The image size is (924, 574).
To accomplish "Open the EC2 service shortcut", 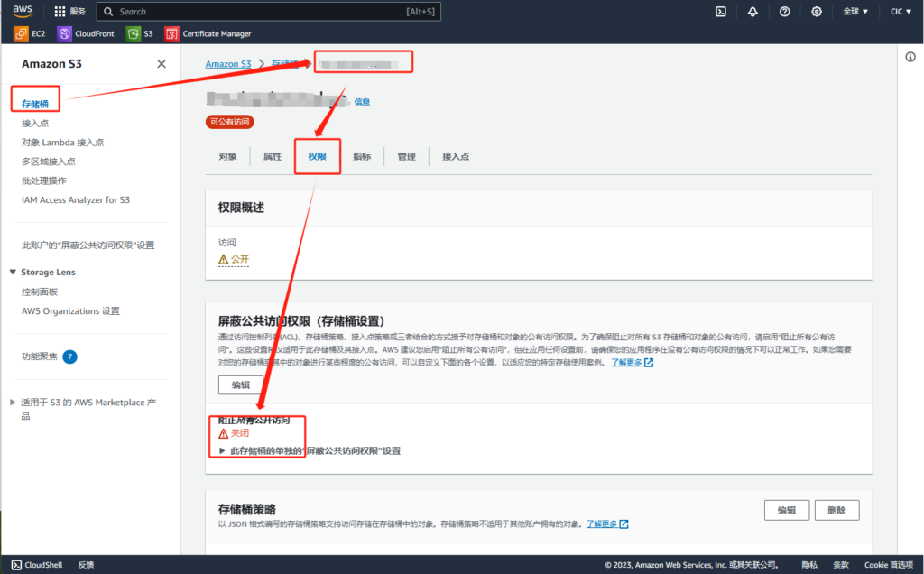I will [30, 34].
